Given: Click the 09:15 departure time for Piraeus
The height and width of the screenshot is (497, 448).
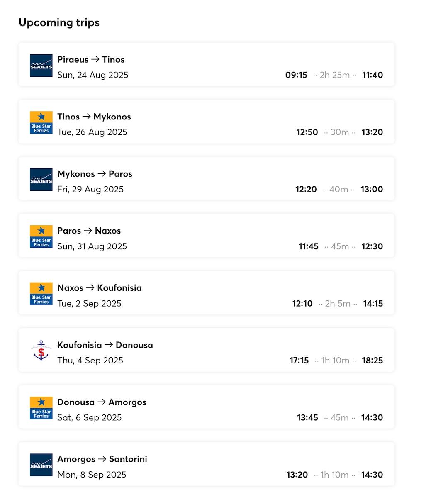Looking at the screenshot, I should (x=296, y=75).
